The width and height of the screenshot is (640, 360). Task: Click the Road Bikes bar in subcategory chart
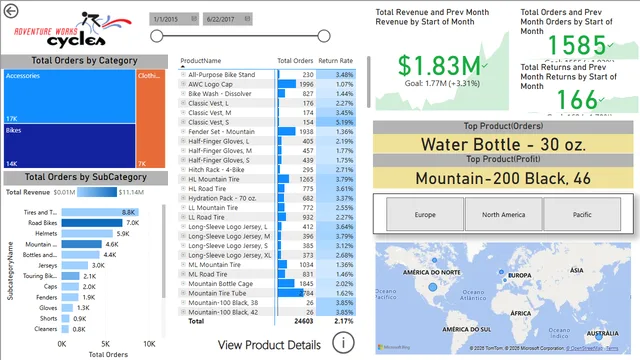click(x=92, y=223)
